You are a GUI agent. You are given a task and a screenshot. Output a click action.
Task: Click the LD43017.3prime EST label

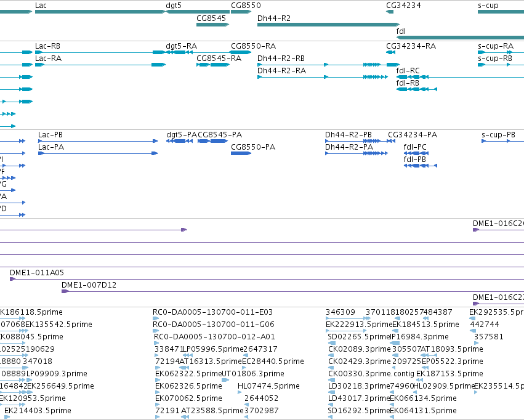coord(359,398)
